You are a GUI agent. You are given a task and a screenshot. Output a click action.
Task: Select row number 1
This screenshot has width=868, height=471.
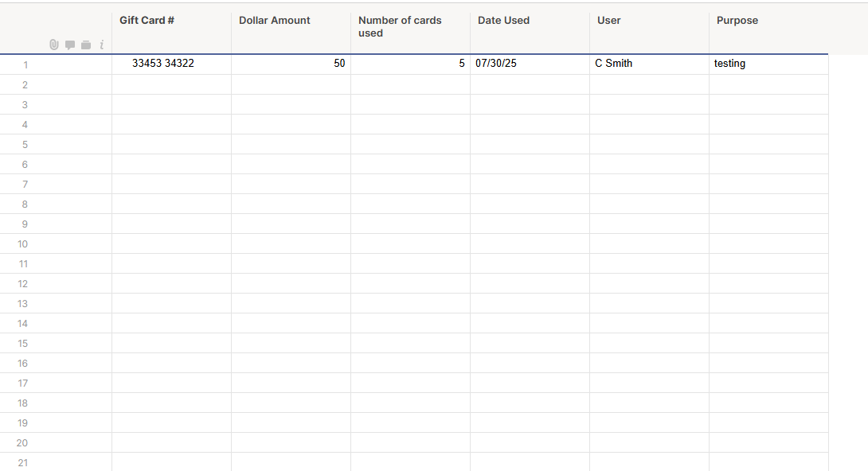25,64
